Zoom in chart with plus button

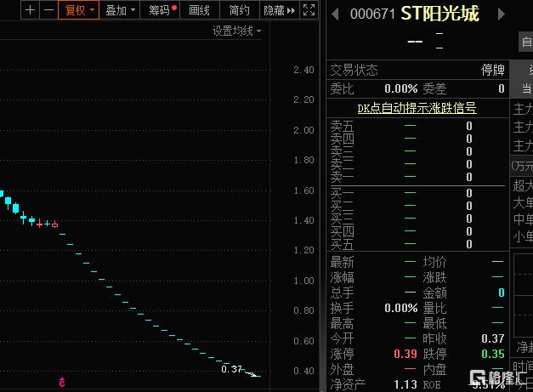pos(30,10)
